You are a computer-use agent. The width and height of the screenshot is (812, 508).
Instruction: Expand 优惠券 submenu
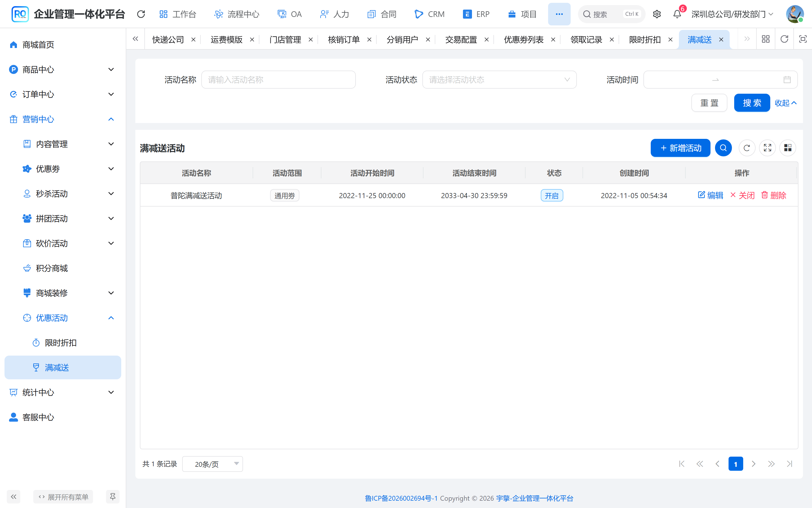[x=63, y=169]
